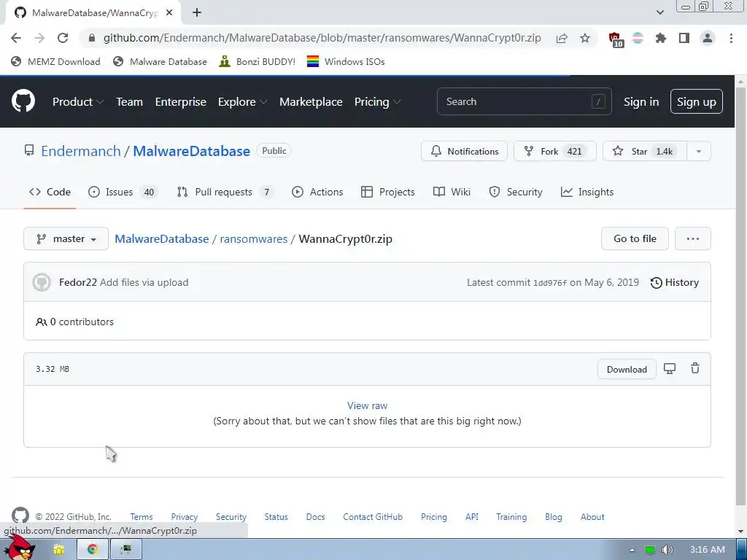Open the ransomwares breadcrumb link
Viewport: 747px width, 560px height.
pos(253,238)
